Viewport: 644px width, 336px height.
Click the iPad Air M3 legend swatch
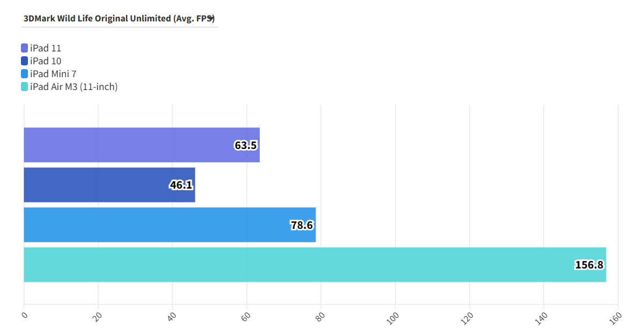[24, 87]
